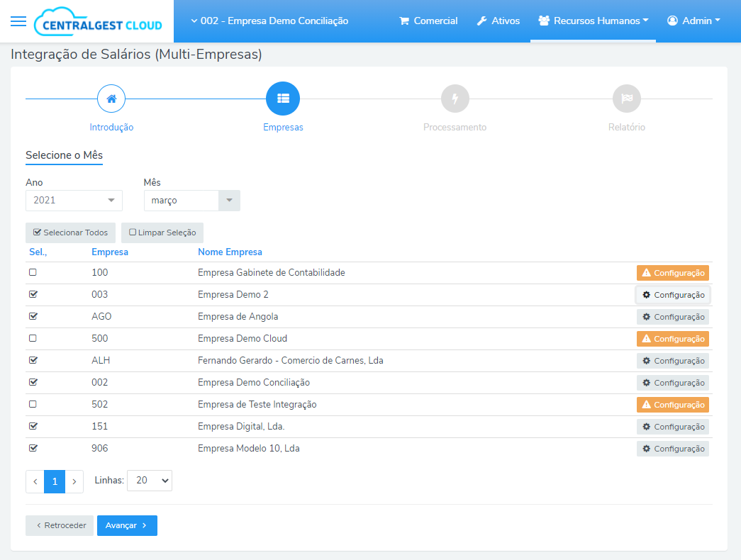This screenshot has width=741, height=560.
Task: Open Configuração for Empresa Digital, Lda.
Action: click(x=672, y=427)
